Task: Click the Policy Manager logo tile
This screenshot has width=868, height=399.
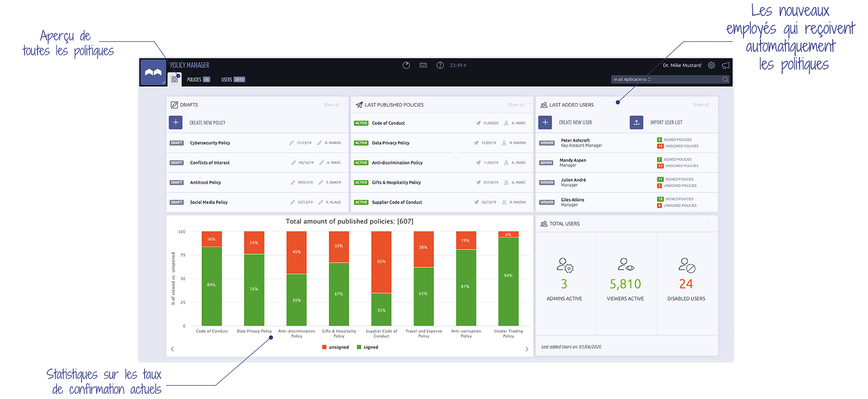Action: (153, 73)
